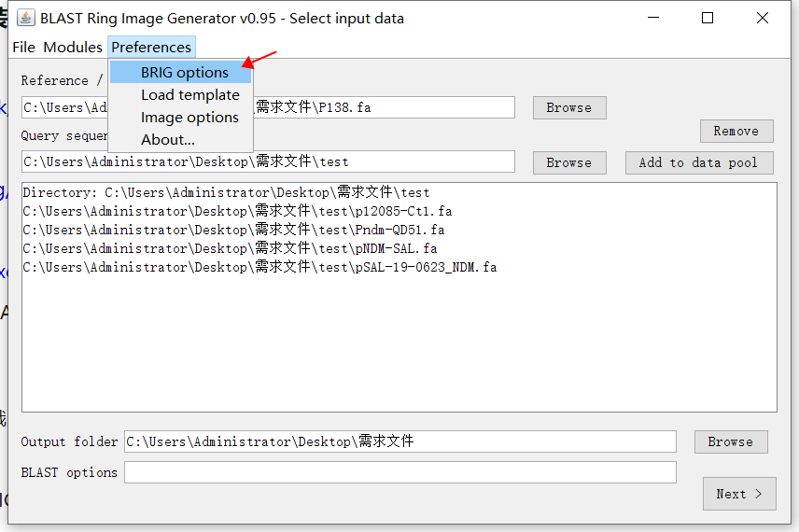This screenshot has width=799, height=532.
Task: Browse for the output folder
Action: [x=731, y=441]
